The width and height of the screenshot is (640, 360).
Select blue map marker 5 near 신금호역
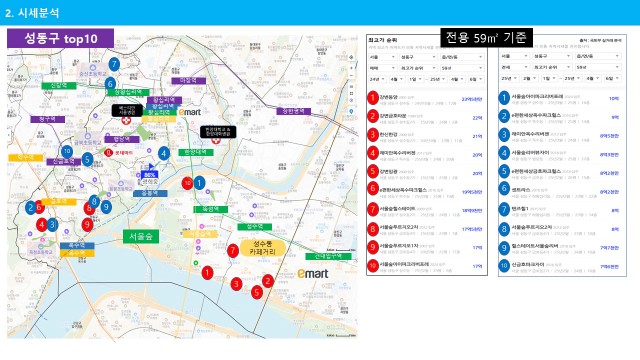click(87, 159)
